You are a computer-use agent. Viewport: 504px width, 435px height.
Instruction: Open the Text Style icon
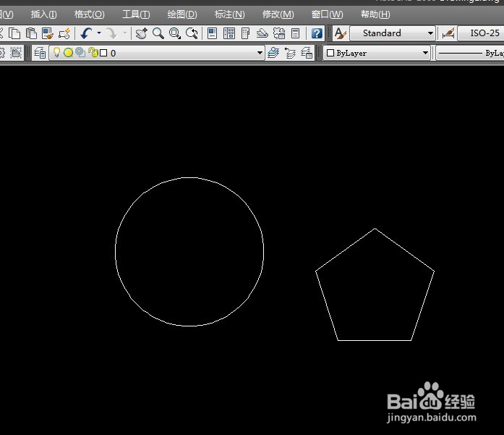pyautogui.click(x=340, y=33)
